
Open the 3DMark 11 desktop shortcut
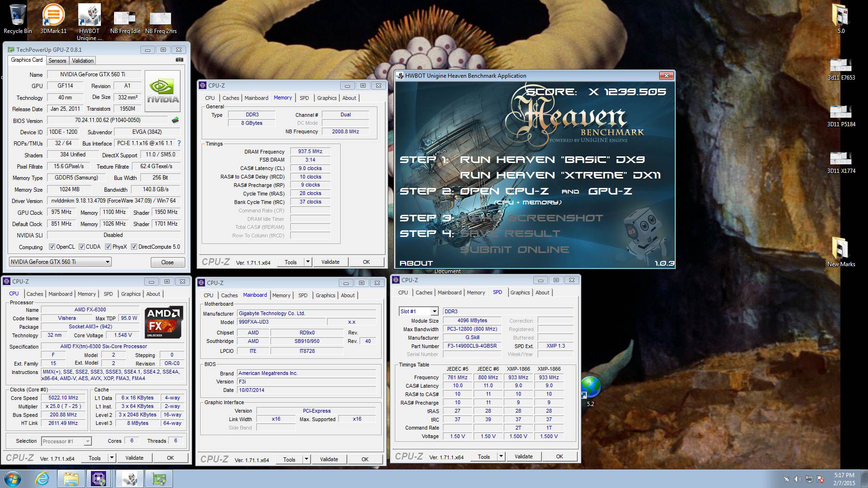[x=53, y=19]
